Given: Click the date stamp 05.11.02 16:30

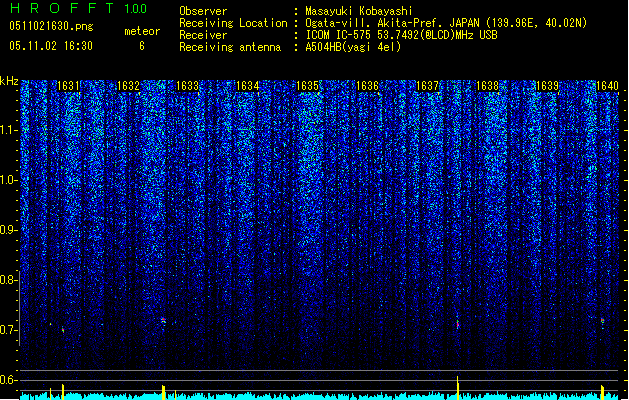Looking at the screenshot, I should 51,45.
